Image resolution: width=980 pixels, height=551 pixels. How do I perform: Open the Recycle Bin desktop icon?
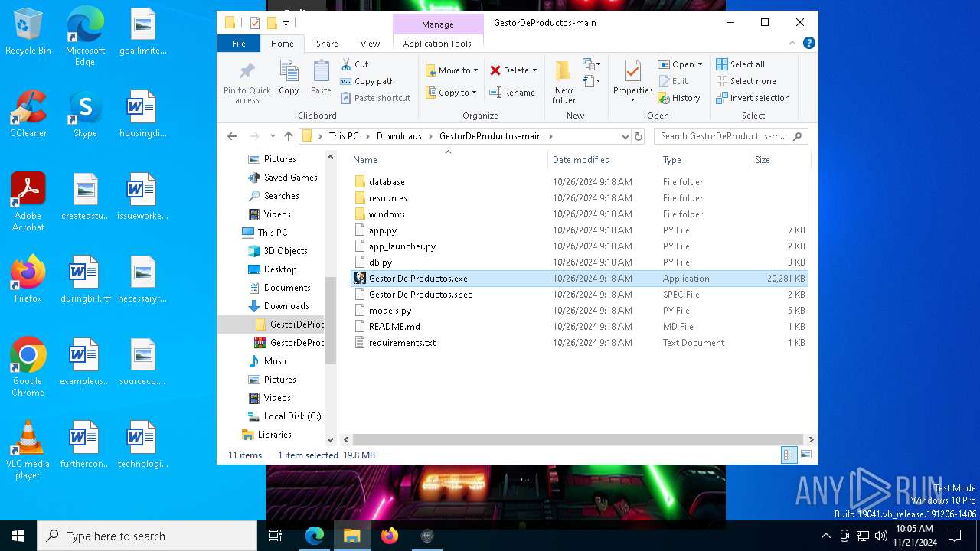tap(28, 32)
